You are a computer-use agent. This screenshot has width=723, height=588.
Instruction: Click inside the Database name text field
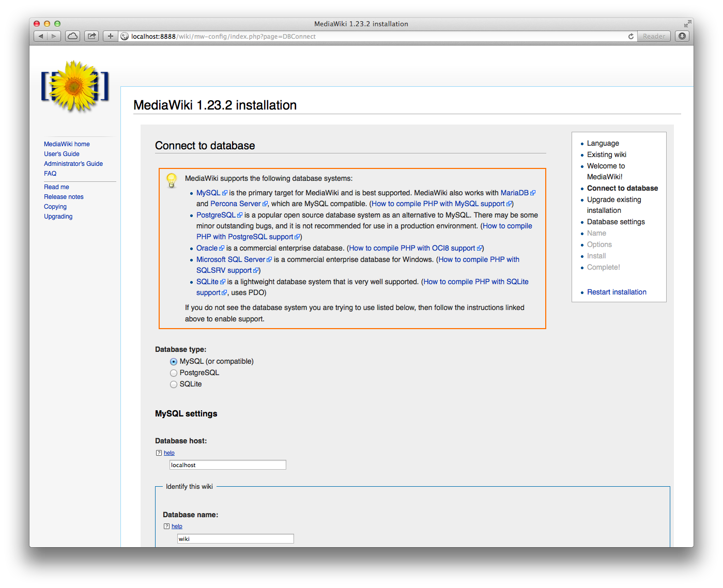tap(235, 538)
